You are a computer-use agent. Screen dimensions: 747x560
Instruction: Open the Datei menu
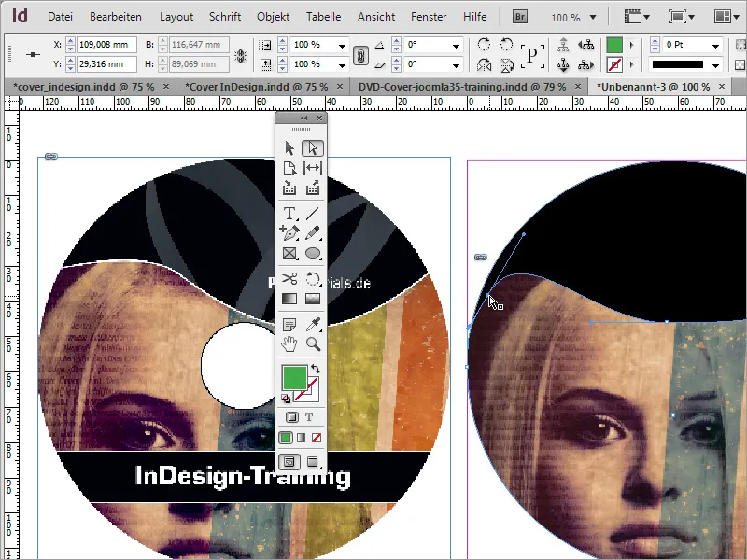coord(60,17)
